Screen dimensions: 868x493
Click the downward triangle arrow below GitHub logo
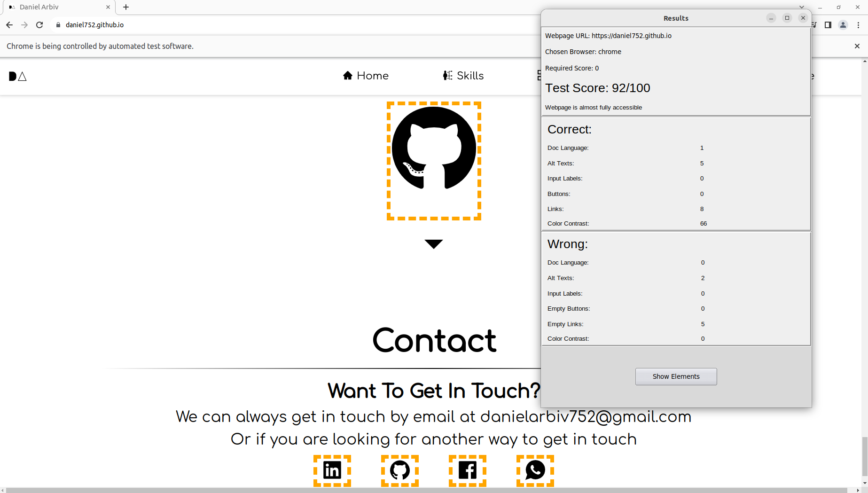434,244
